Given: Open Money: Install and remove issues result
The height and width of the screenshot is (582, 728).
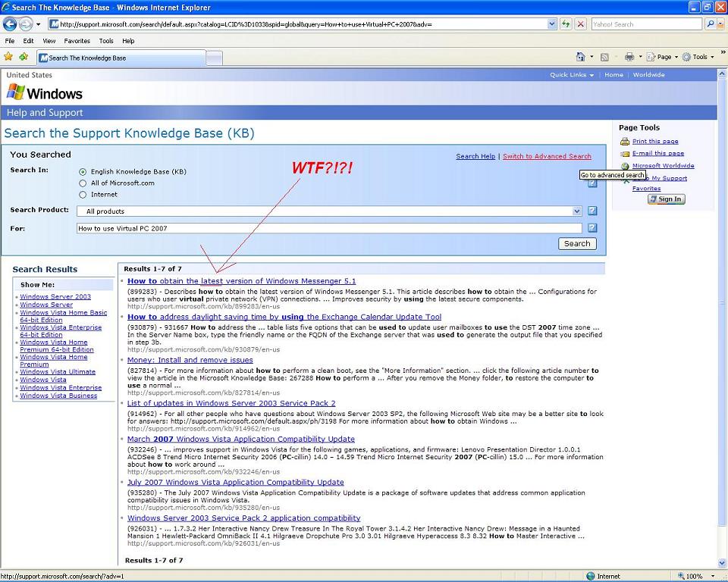Looking at the screenshot, I should [190, 360].
